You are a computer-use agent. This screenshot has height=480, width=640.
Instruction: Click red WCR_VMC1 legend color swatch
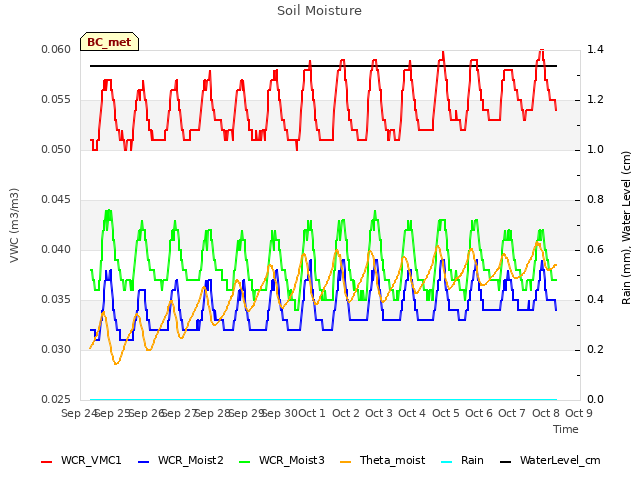click(x=47, y=462)
